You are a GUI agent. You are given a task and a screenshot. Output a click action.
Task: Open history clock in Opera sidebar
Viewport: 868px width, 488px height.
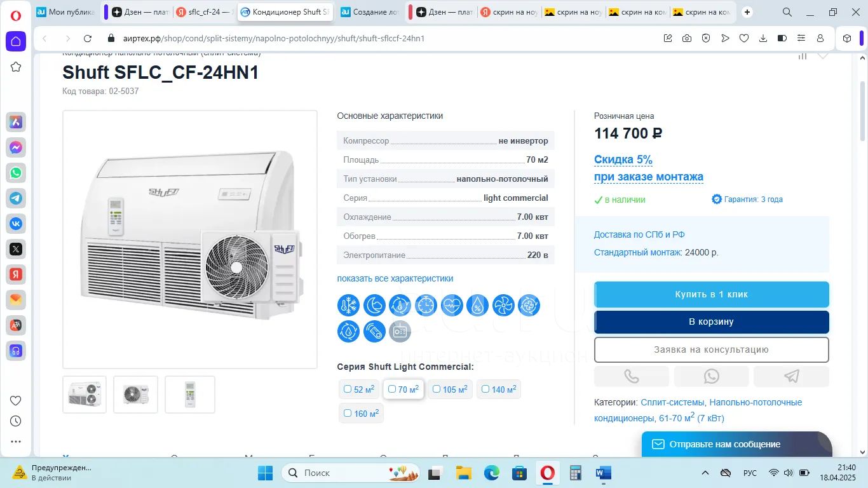[16, 421]
